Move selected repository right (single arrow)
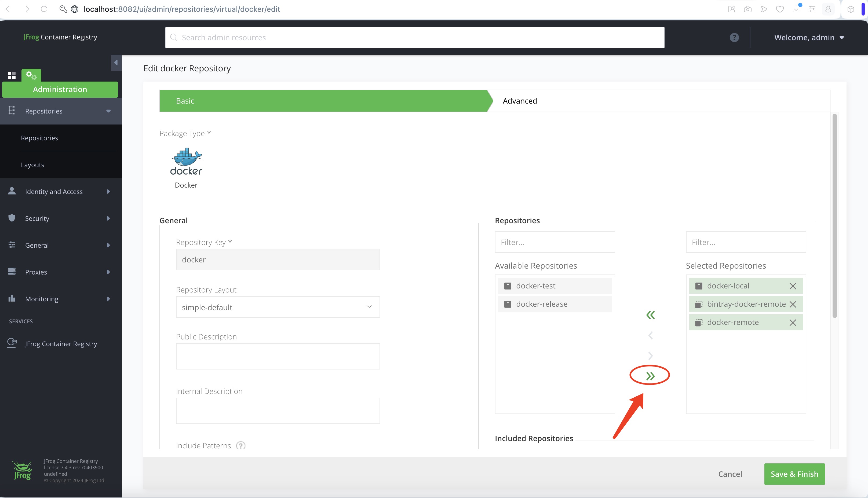The height and width of the screenshot is (498, 868). tap(650, 356)
